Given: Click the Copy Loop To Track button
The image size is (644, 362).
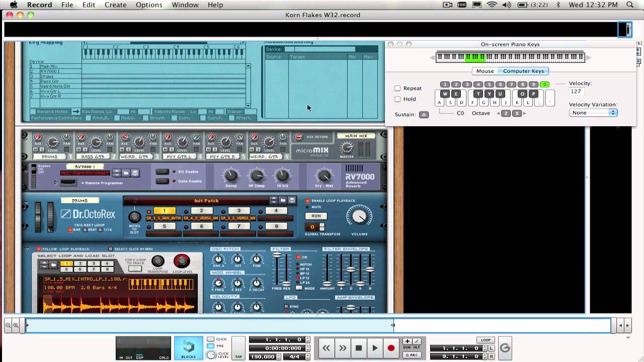Looking at the screenshot, I should point(135,268).
